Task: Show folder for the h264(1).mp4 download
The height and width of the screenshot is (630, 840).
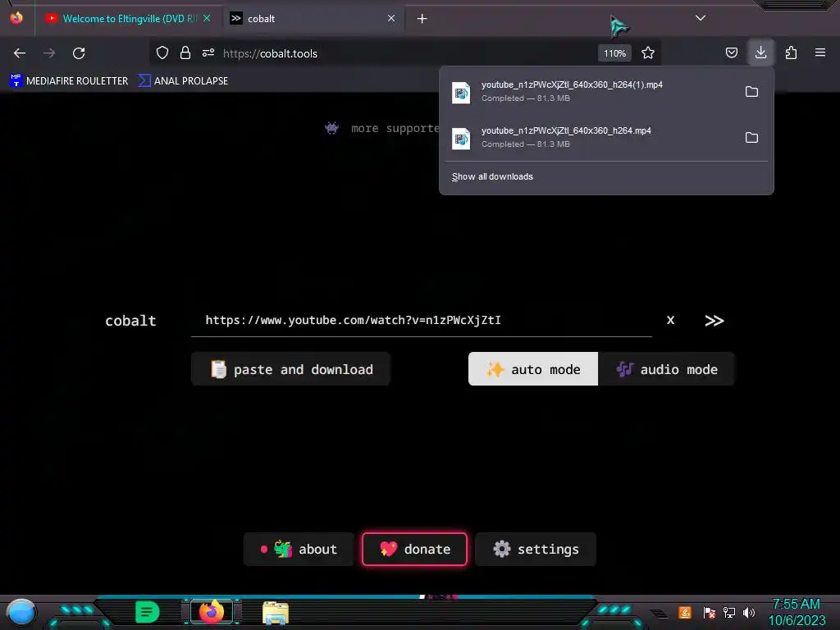Action: (751, 92)
